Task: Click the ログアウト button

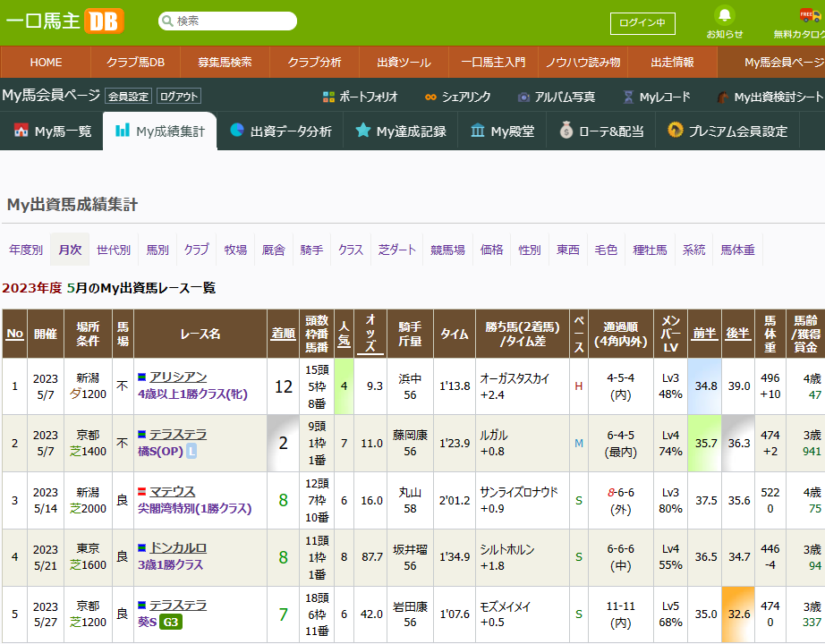Action: tap(179, 97)
